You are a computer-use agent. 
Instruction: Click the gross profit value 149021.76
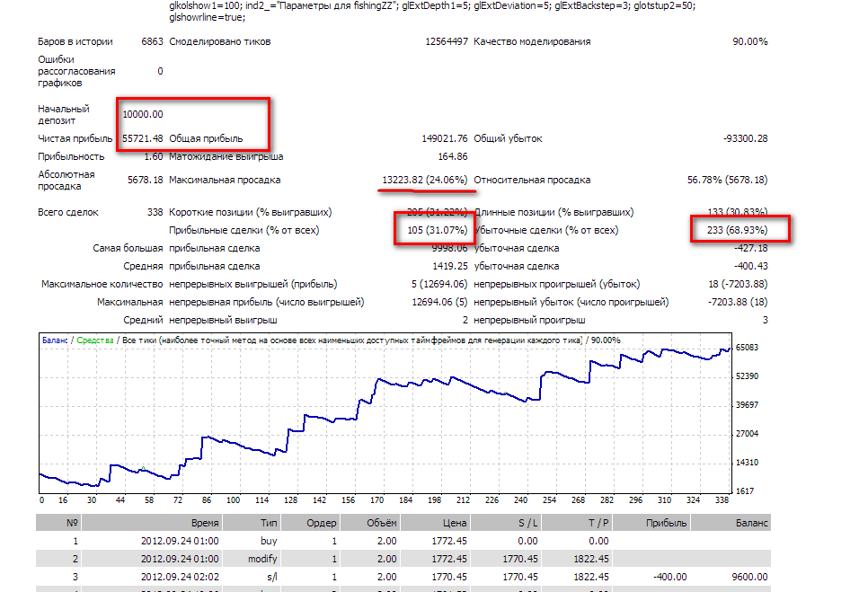click(445, 138)
